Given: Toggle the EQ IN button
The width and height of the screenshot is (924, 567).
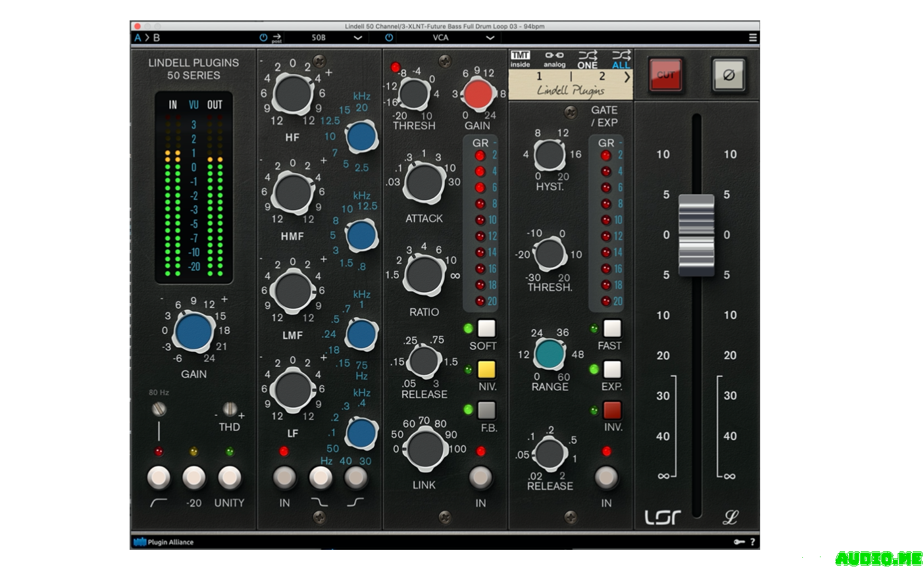Looking at the screenshot, I should (x=284, y=478).
